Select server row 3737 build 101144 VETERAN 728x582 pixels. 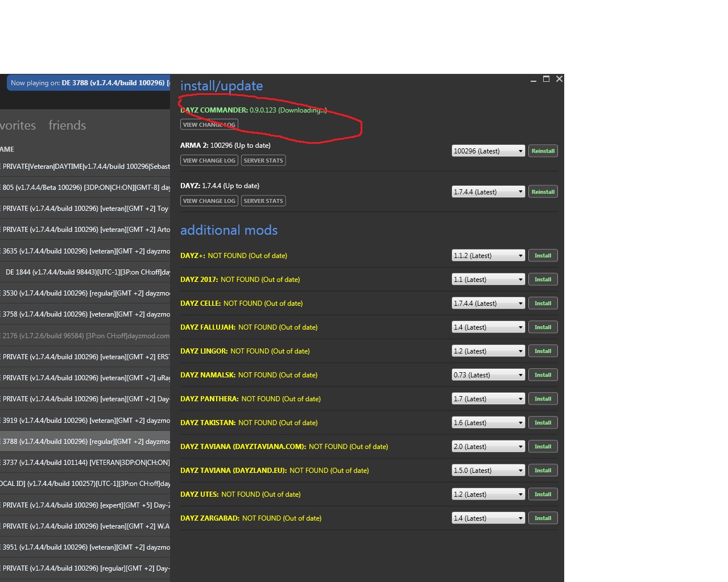pos(85,463)
